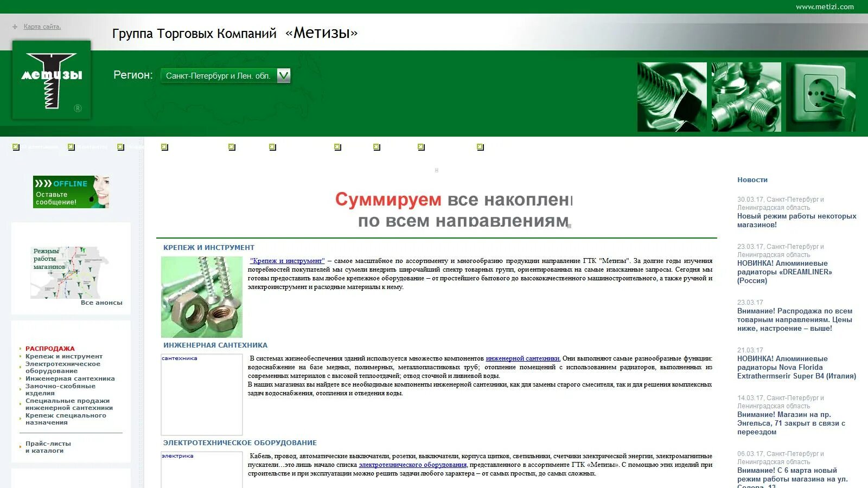
Task: Open the "Крепеж и инструмент" text hyperlink
Action: [x=287, y=261]
